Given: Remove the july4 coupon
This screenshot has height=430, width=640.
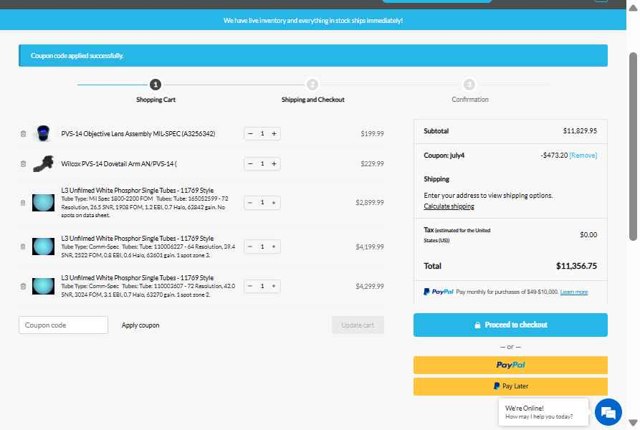Looking at the screenshot, I should (583, 155).
